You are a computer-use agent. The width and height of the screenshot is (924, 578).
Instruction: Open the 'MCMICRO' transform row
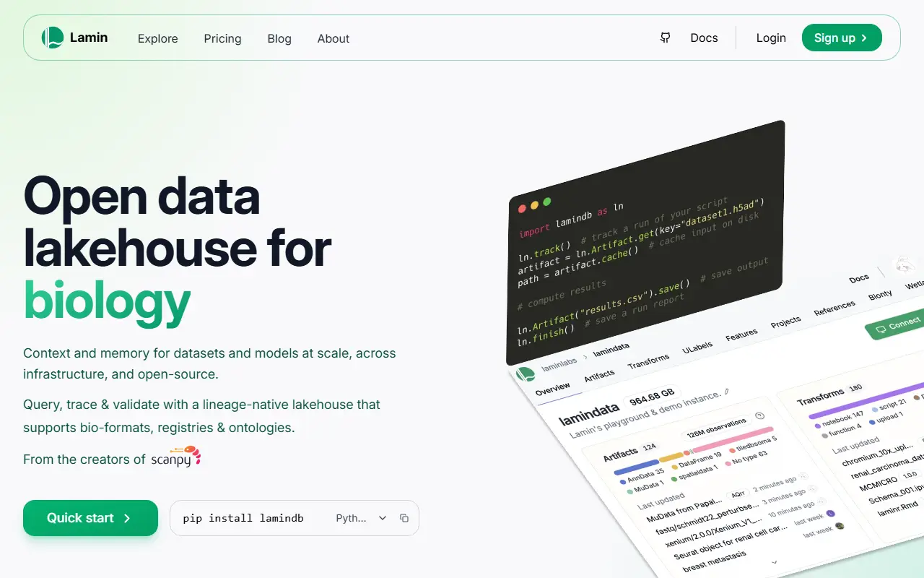click(x=879, y=483)
